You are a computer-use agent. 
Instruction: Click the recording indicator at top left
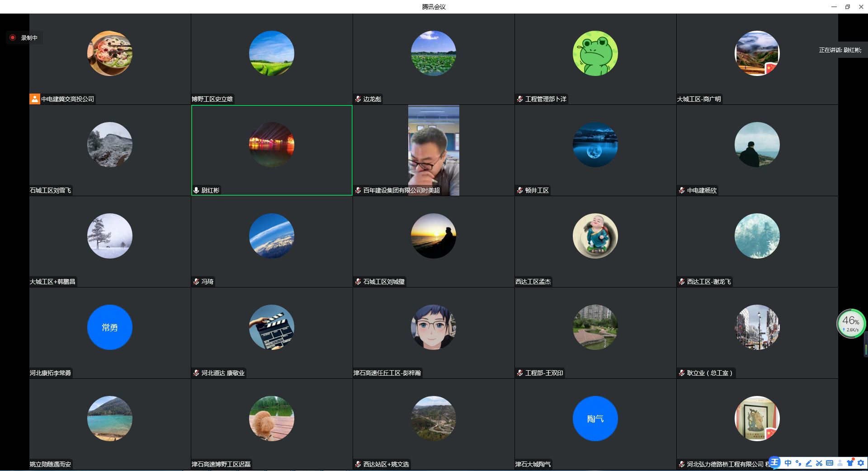click(x=24, y=38)
